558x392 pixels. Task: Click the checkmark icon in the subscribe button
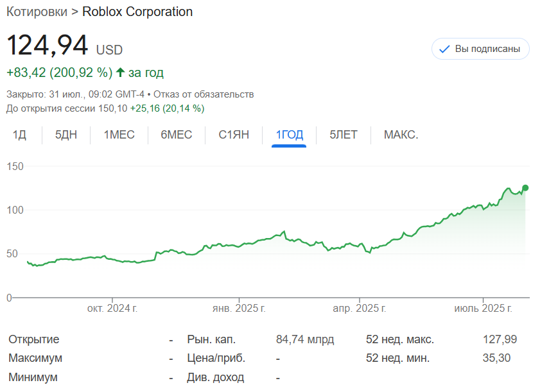pos(444,49)
